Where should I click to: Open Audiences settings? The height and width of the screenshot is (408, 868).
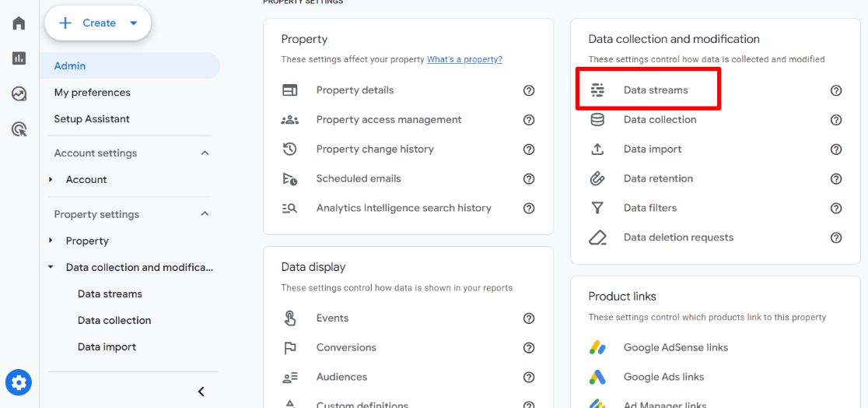point(341,377)
